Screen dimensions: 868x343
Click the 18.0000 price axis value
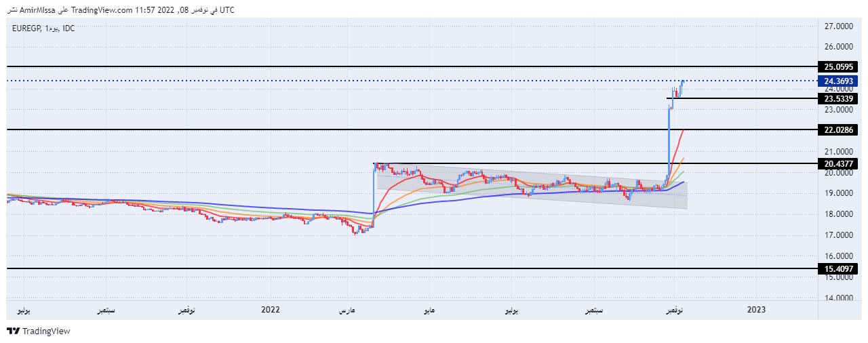838,215
